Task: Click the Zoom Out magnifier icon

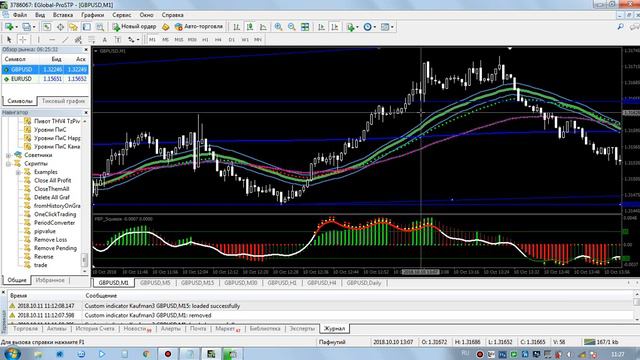Action: click(291, 27)
